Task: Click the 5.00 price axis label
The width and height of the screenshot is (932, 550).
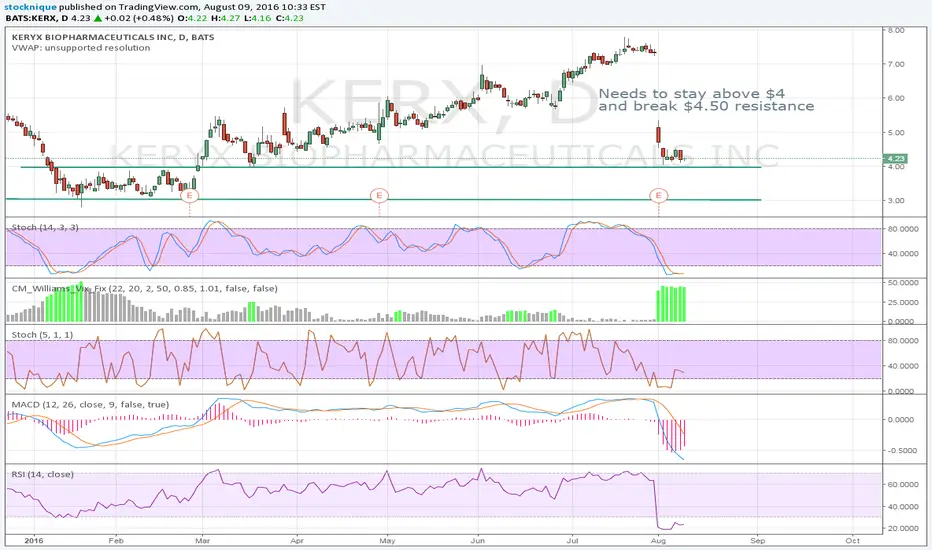Action: pos(896,133)
